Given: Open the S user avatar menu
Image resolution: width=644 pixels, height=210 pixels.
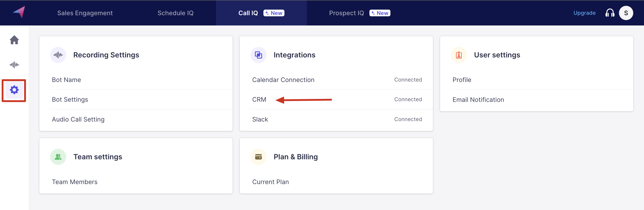Looking at the screenshot, I should 626,13.
